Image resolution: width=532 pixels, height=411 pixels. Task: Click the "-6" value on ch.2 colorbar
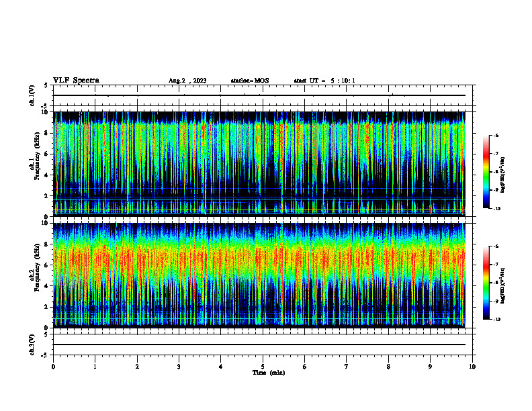coord(496,246)
